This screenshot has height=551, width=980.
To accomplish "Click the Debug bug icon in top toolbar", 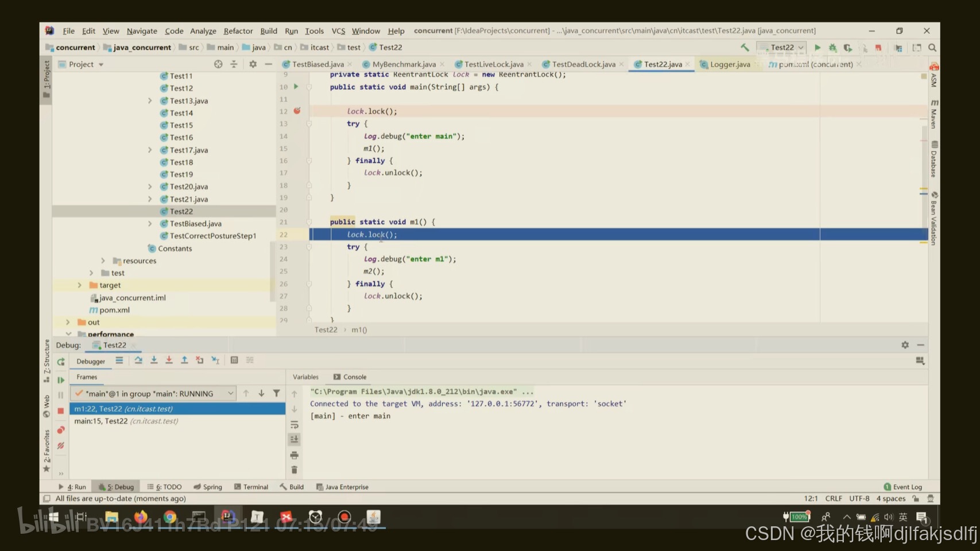I will pos(832,48).
